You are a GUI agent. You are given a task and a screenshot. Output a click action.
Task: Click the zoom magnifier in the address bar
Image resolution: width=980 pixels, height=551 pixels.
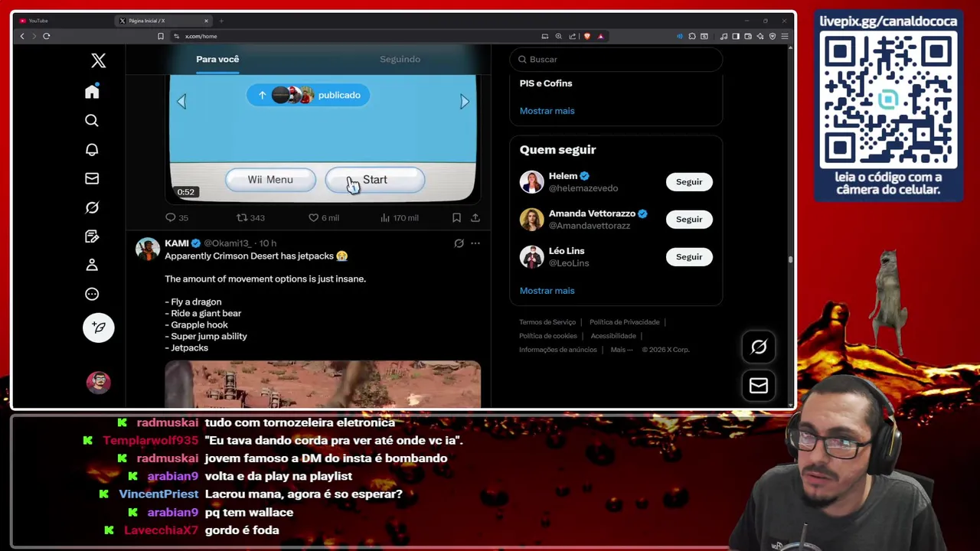[558, 36]
